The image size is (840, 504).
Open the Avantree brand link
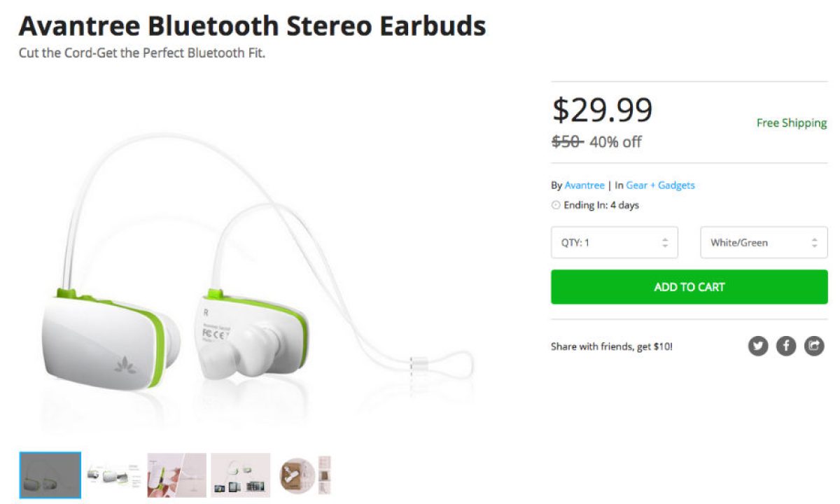point(584,185)
